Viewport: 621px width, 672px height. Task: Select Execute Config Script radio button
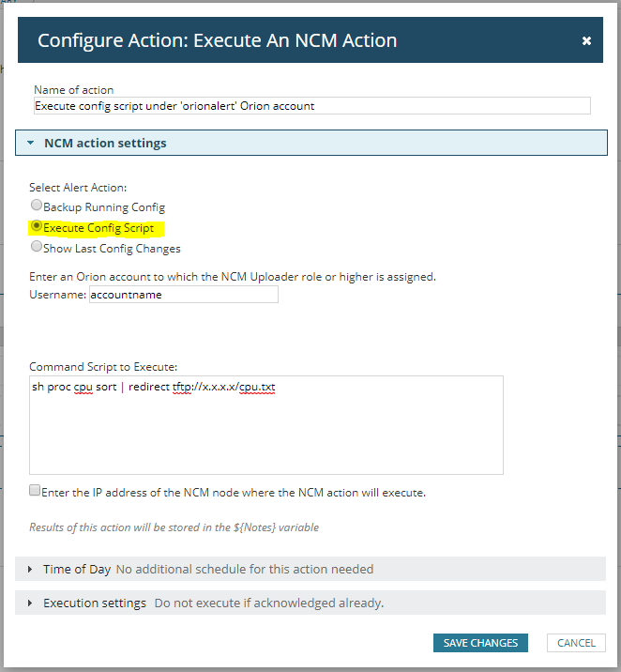[x=37, y=226]
